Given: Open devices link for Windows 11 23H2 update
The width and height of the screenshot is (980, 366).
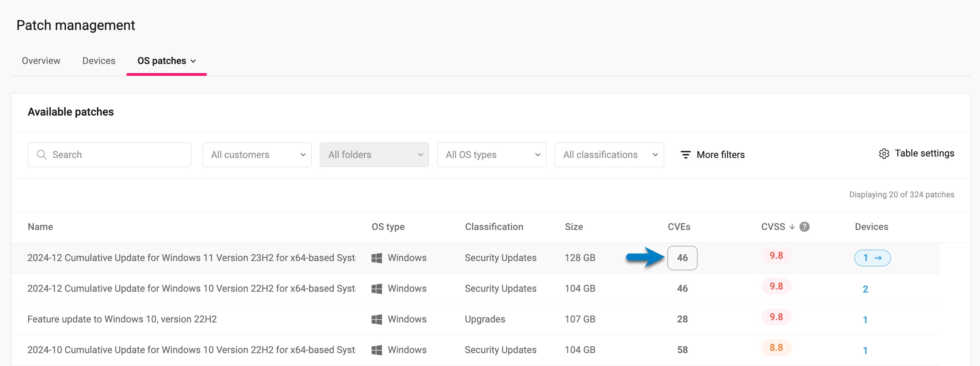Looking at the screenshot, I should point(872,258).
